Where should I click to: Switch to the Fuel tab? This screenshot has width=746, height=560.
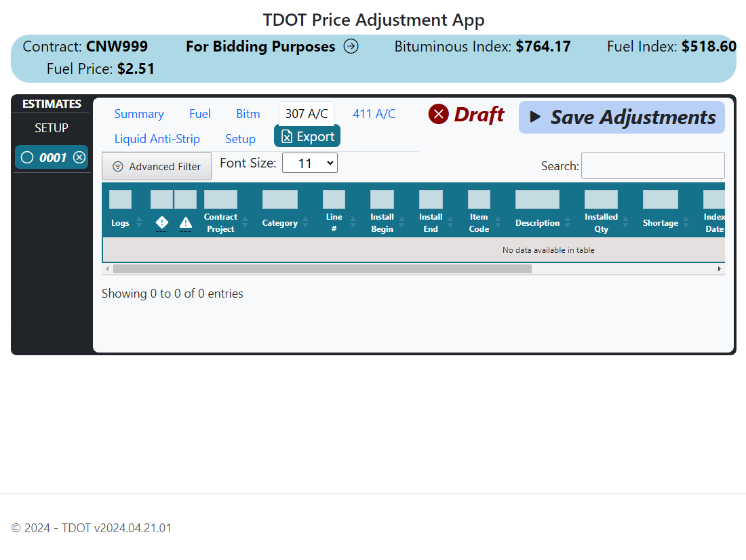point(200,114)
